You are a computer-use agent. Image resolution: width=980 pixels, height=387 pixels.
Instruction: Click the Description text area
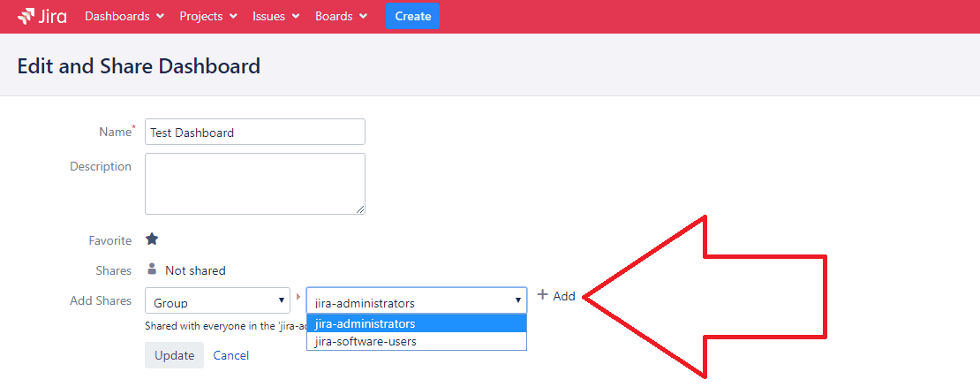tap(255, 184)
